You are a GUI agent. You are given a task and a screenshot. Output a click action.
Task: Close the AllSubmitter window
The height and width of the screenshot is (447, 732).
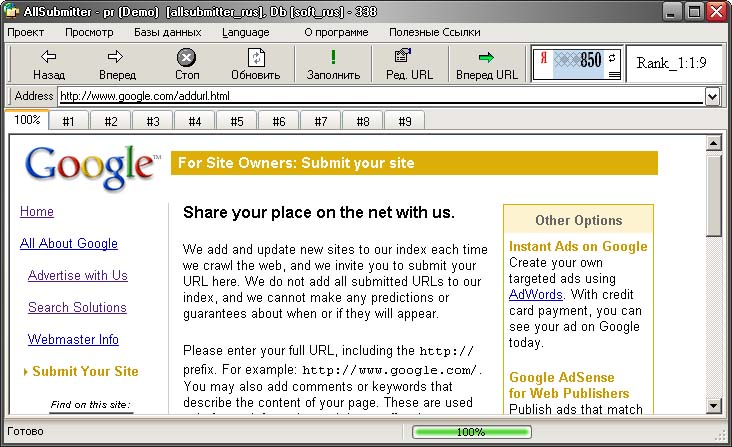pos(717,12)
